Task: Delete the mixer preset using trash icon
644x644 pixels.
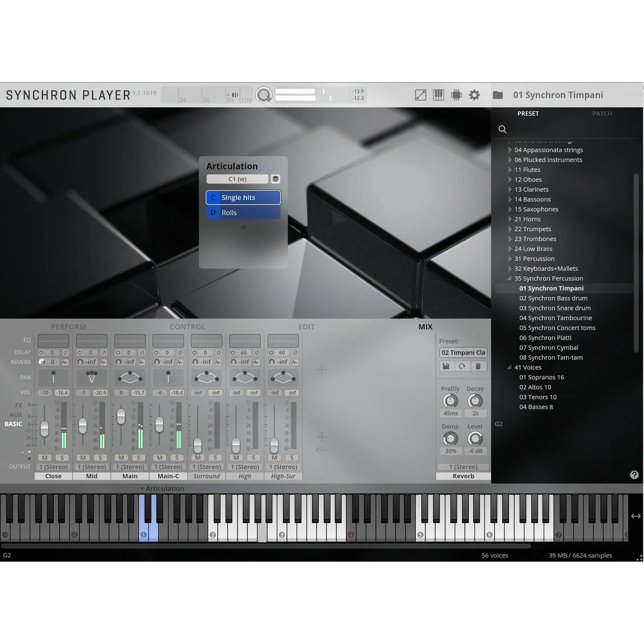Action: pos(478,366)
